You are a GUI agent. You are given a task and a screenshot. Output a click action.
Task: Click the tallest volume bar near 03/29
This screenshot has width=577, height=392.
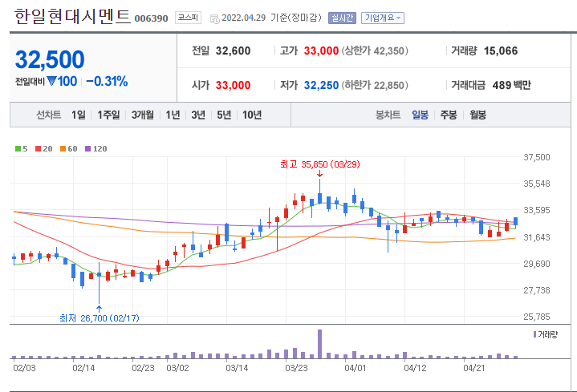coord(319,344)
